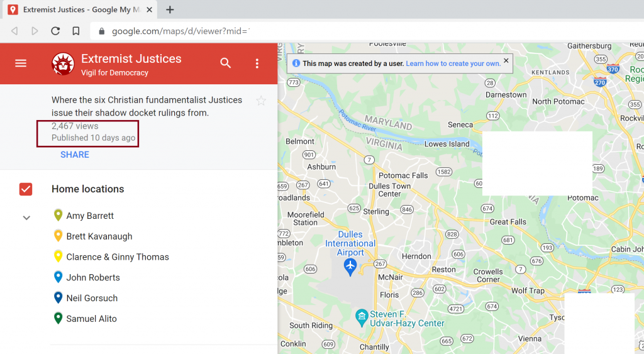Click the Ashburn label on map
The width and height of the screenshot is (644, 354).
coord(321,167)
